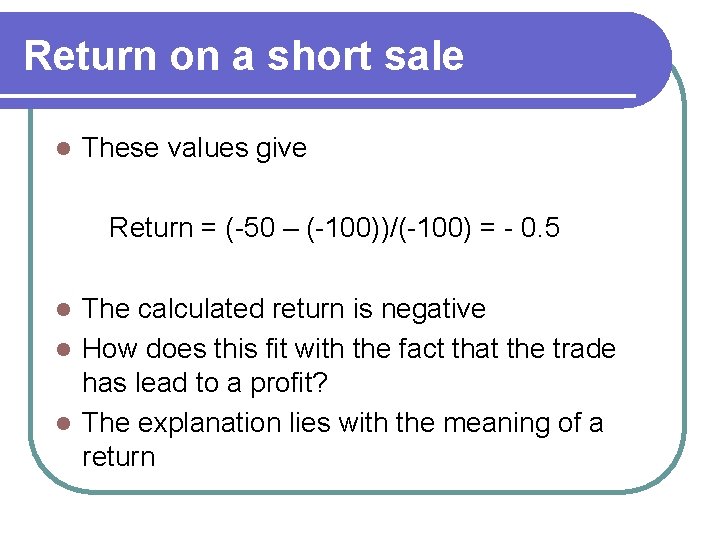This screenshot has width=720, height=540.
Task: Select the word "Return" starting the formula
Action: click(151, 227)
